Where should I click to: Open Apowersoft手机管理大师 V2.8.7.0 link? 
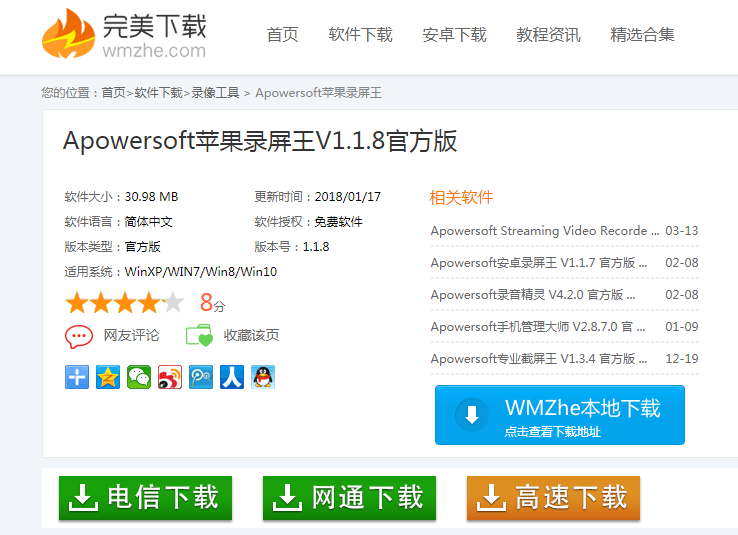(538, 327)
